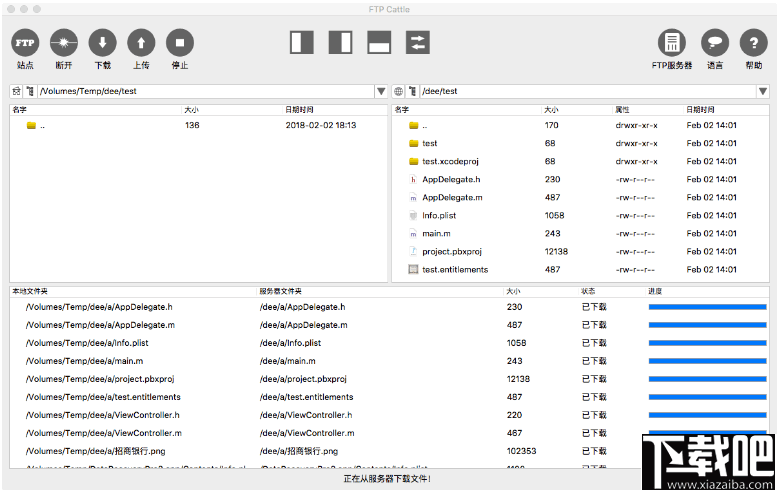Select queue row /dee/a/test.entitlements
The image size is (777, 490).
pyautogui.click(x=389, y=397)
